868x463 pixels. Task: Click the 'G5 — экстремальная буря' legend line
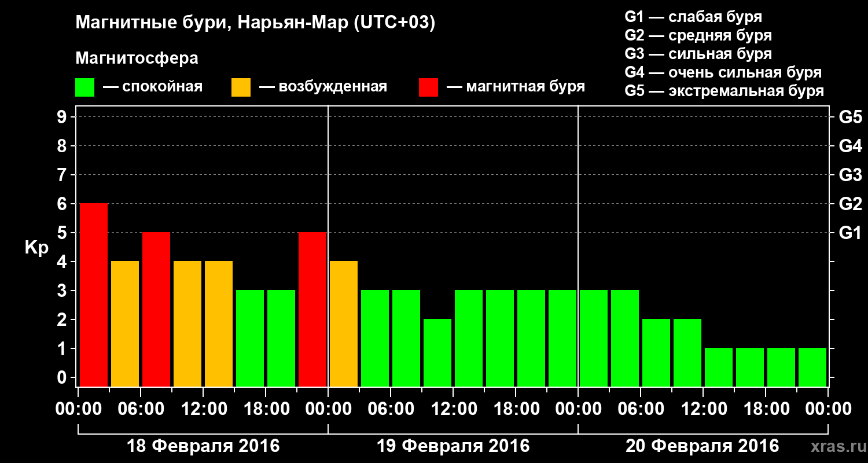(x=724, y=91)
